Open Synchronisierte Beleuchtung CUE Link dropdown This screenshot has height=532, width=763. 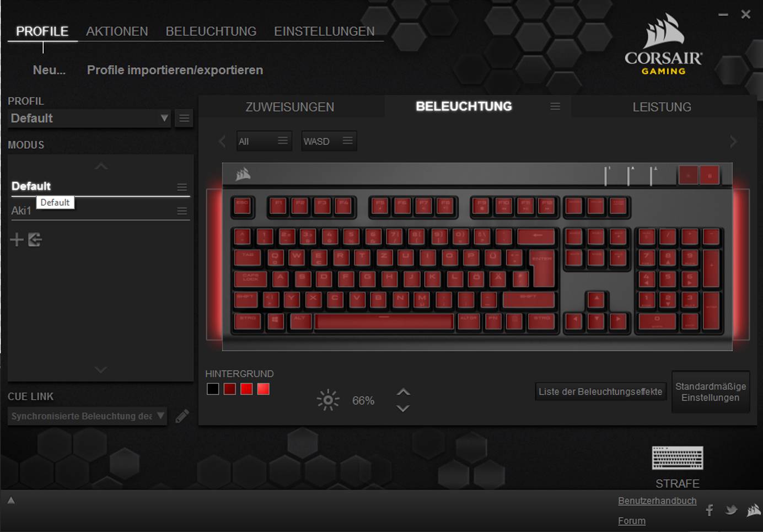tap(87, 416)
